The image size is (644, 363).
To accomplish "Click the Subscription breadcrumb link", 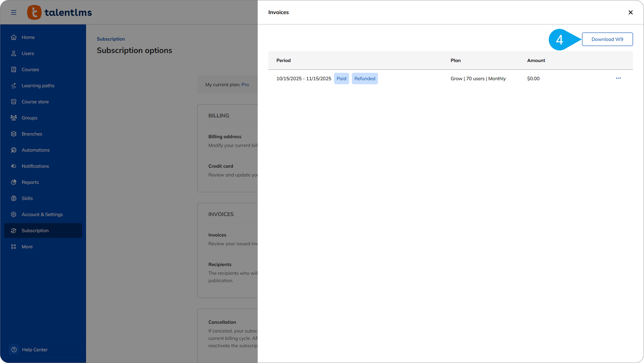I will tap(111, 39).
